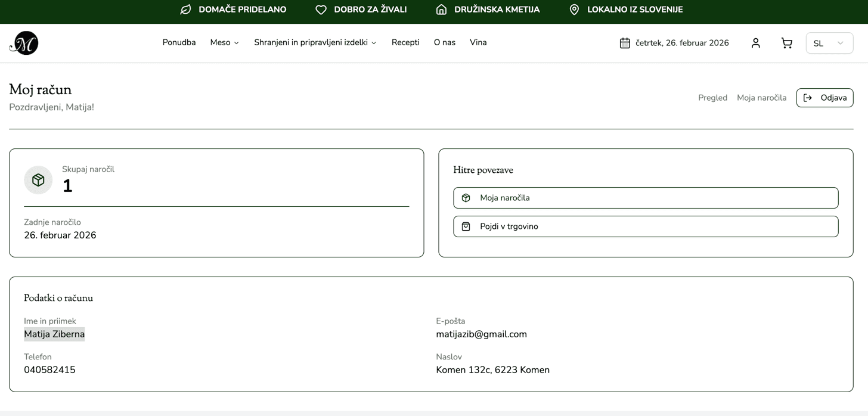
Task: Expand the Shranjeni in pripravljeni izdelki menu
Action: click(x=315, y=43)
